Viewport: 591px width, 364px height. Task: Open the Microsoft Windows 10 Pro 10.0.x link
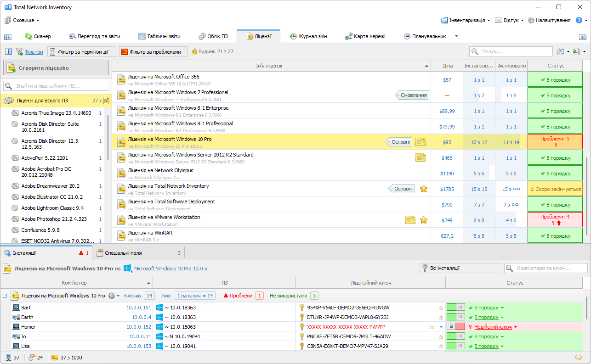[x=170, y=269]
